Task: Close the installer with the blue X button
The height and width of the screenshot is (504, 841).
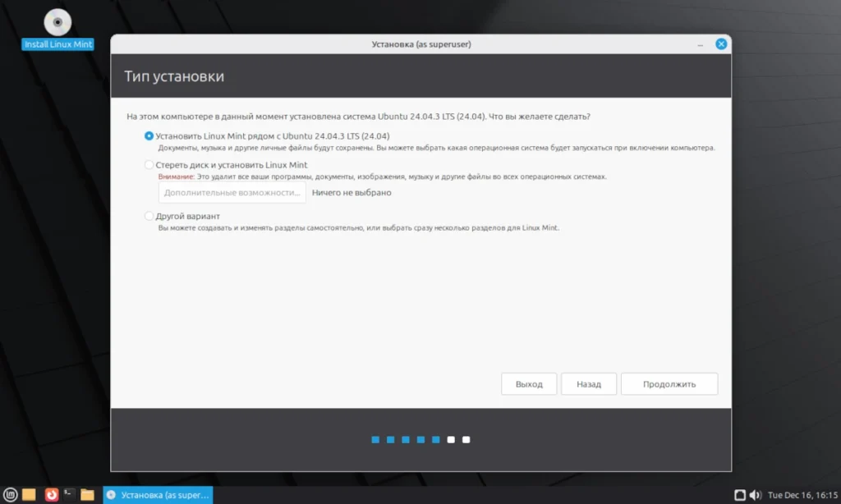Action: 721,44
